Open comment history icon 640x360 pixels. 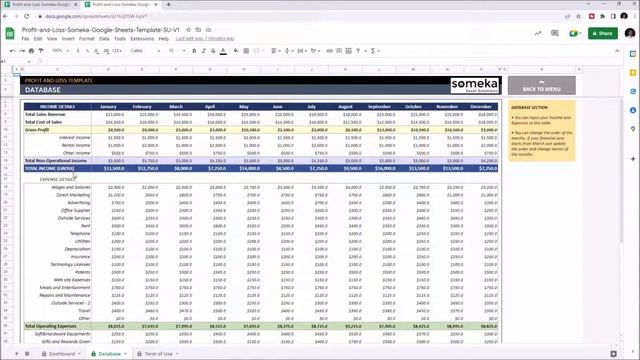(555, 33)
